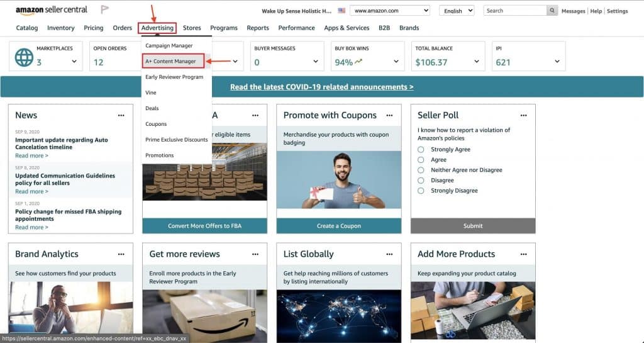Image resolution: width=644 pixels, height=343 pixels.
Task: Choose Prime Exclusive Discounts menu entry
Action: pos(177,140)
